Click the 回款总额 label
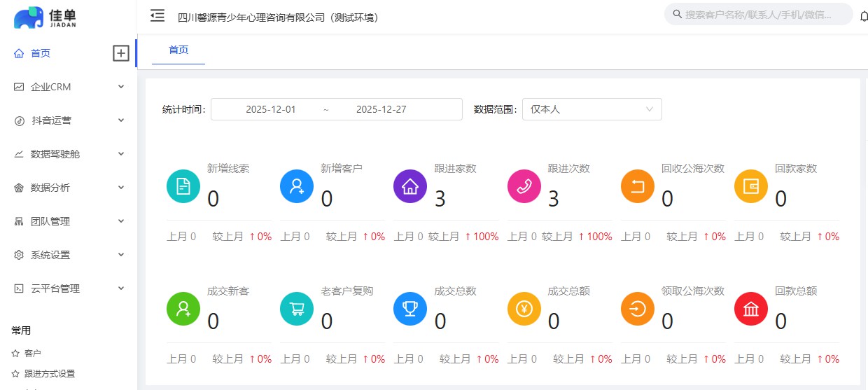Screen dimensions: 868x390 (796, 291)
